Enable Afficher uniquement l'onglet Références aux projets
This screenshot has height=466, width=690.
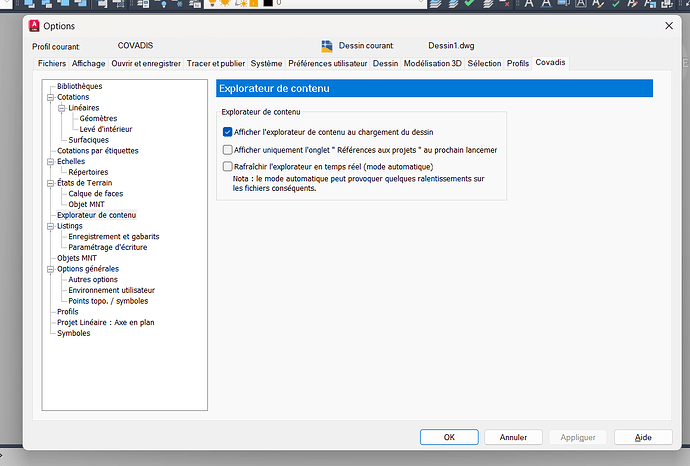pyautogui.click(x=228, y=150)
